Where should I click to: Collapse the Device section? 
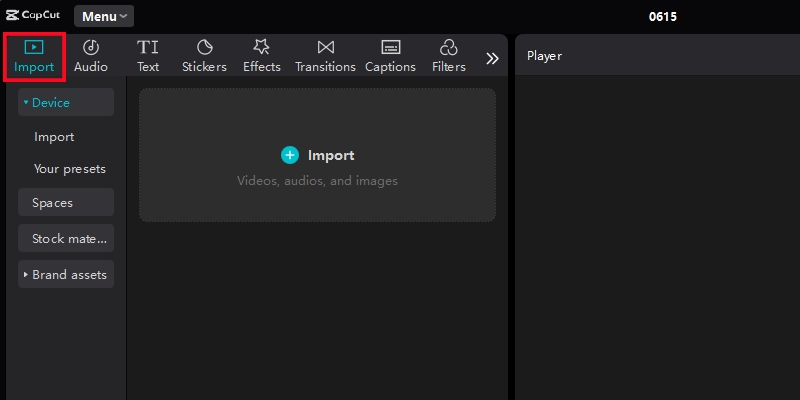click(x=66, y=103)
